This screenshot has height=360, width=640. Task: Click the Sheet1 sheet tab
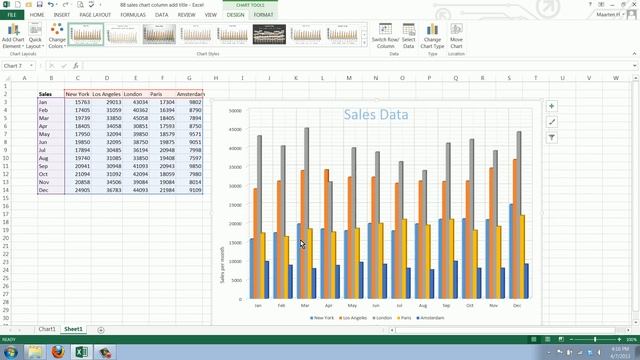pos(73,329)
